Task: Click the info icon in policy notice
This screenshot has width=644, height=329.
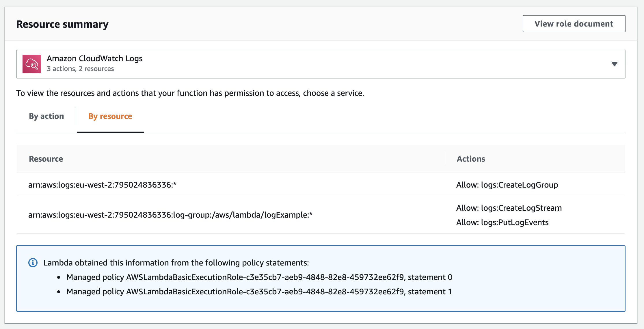Action: pyautogui.click(x=33, y=263)
